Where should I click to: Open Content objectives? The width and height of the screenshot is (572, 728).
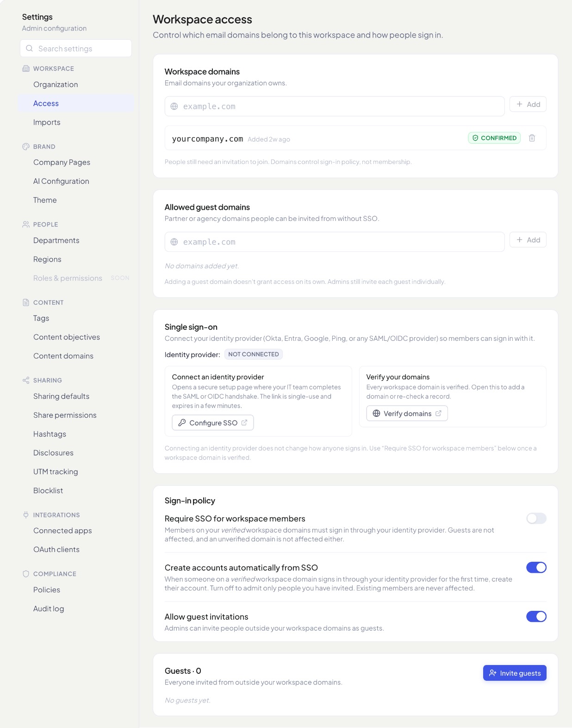76,337
